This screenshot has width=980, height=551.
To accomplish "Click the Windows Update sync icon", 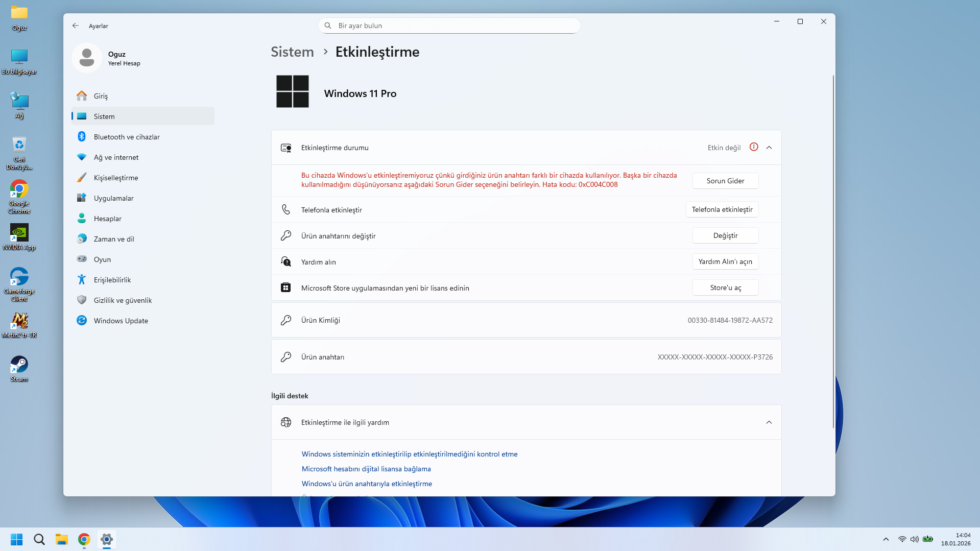I will (82, 321).
